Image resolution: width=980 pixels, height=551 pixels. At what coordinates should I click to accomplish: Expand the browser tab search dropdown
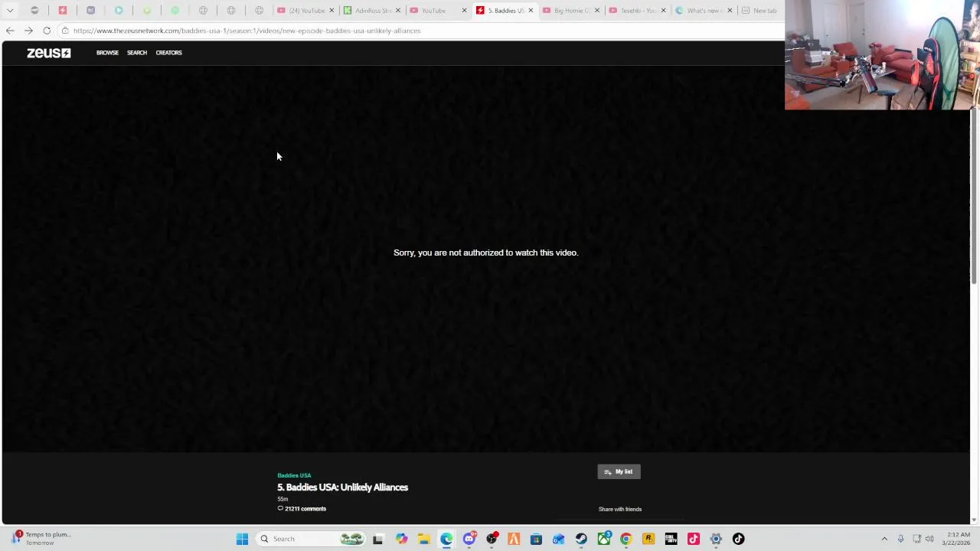[x=10, y=11]
